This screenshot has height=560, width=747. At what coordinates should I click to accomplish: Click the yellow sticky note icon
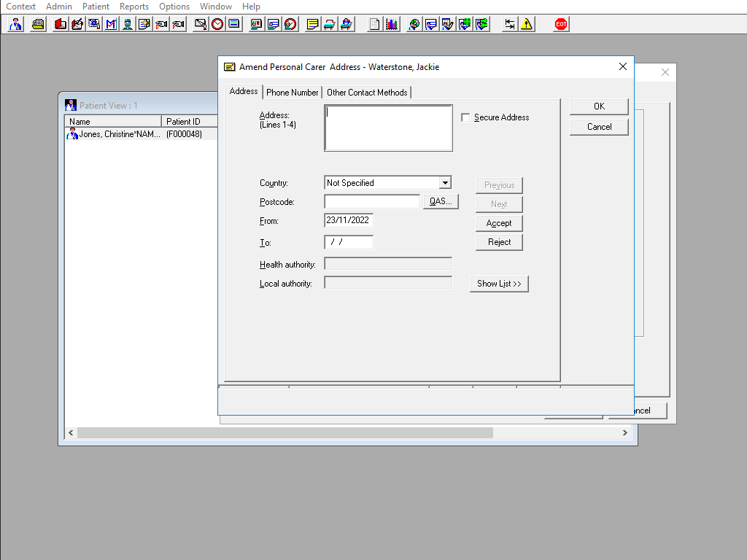(x=312, y=24)
